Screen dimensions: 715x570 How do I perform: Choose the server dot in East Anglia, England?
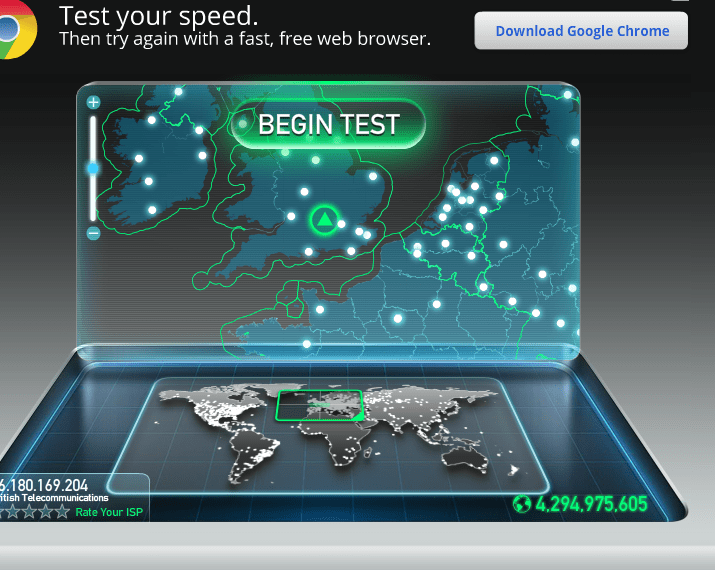[373, 176]
